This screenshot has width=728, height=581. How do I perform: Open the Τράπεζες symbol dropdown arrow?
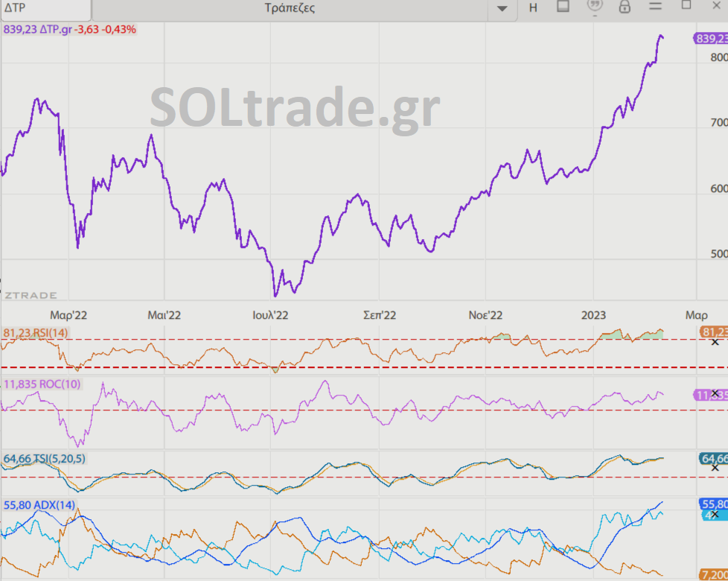click(502, 8)
